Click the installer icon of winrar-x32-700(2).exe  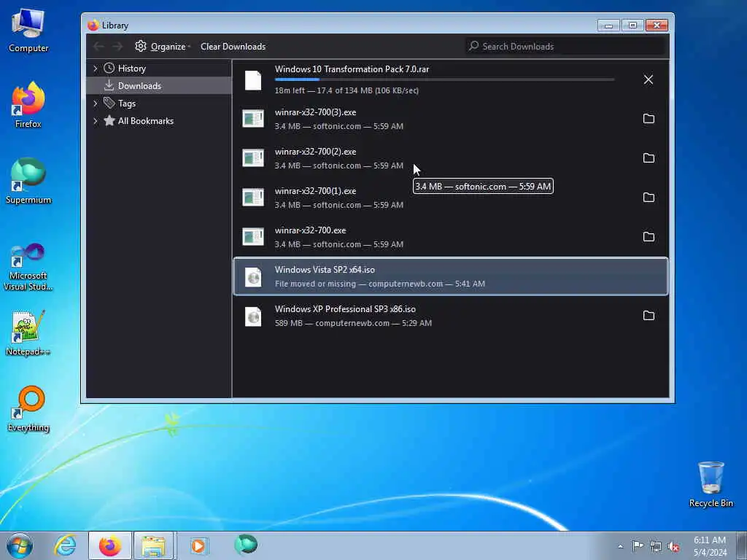point(253,158)
